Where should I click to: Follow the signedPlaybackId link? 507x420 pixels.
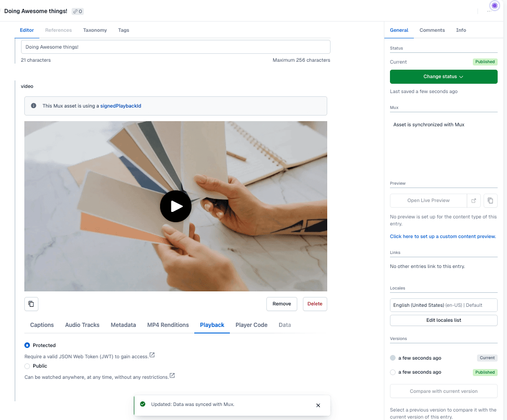point(120,106)
